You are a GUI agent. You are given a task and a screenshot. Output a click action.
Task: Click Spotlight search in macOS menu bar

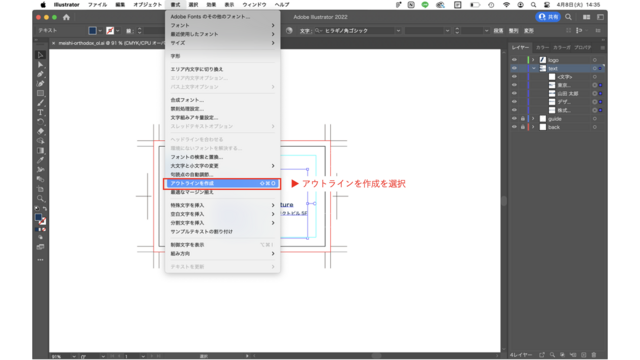click(533, 5)
